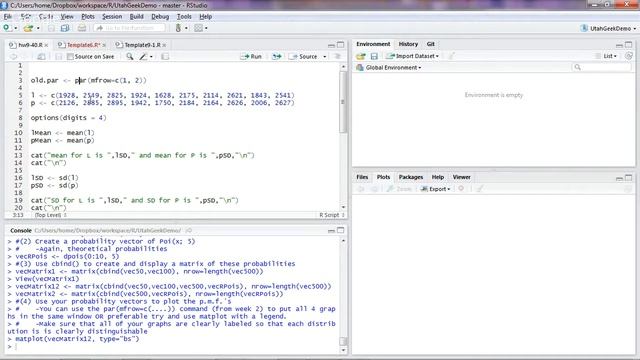This screenshot has width=640, height=360.
Task: Open the Plots menu
Action: 88,17
